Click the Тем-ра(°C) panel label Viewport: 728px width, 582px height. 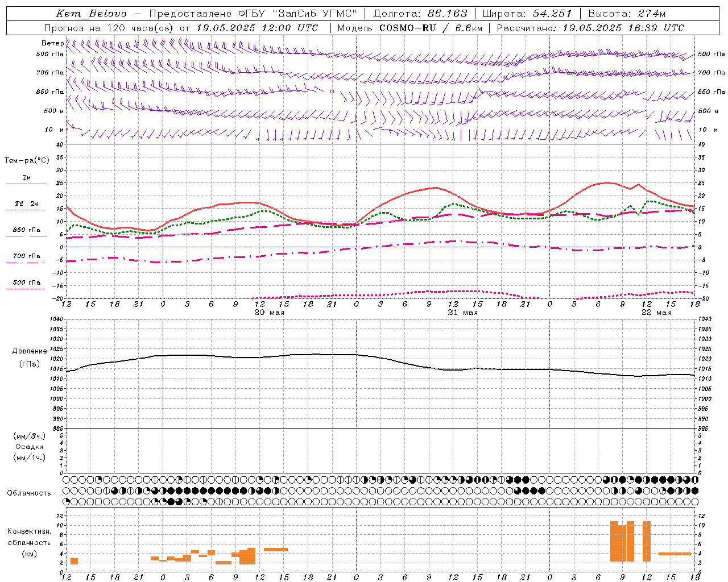pyautogui.click(x=27, y=161)
